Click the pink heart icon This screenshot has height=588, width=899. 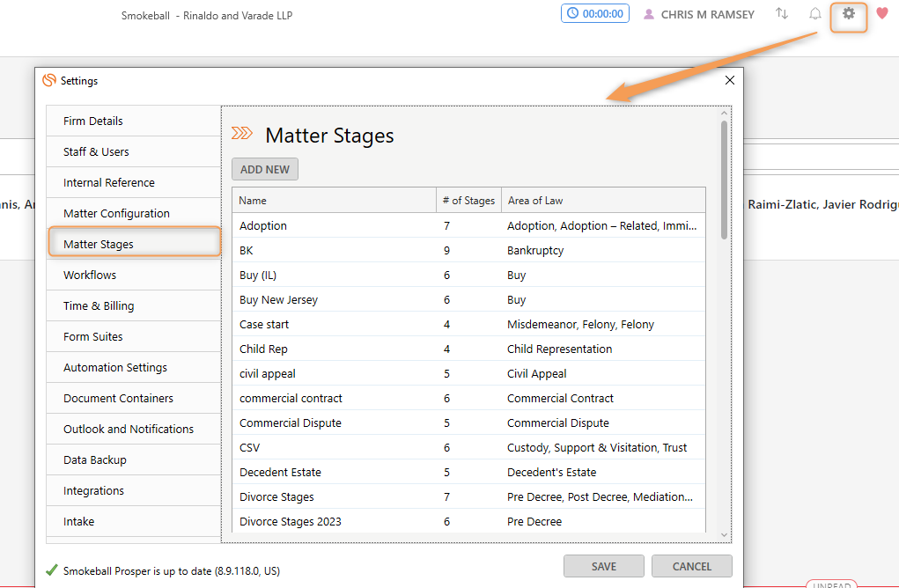pos(882,13)
